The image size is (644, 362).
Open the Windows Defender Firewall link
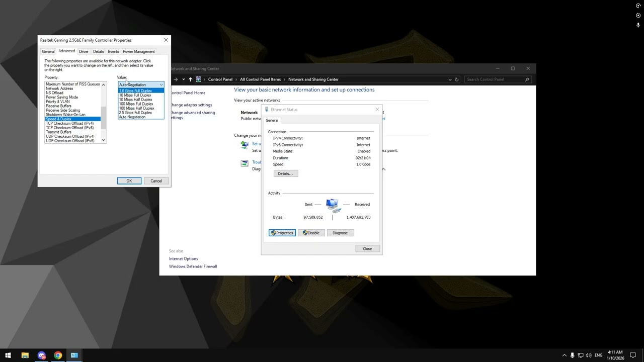193,266
